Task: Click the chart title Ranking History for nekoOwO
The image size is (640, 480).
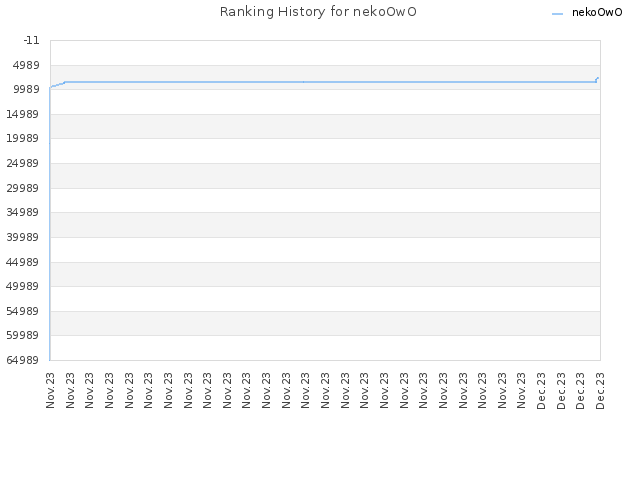Action: click(x=318, y=12)
